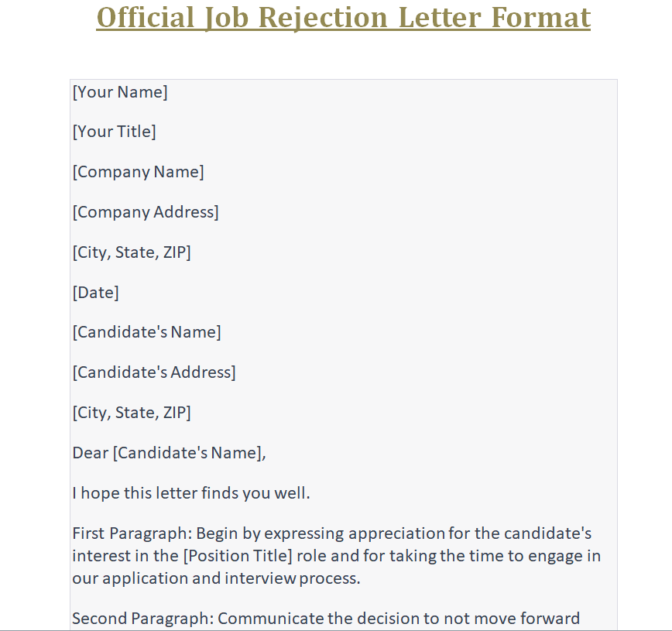
Task: Click the "Second Paragraph:" label
Action: [142, 619]
